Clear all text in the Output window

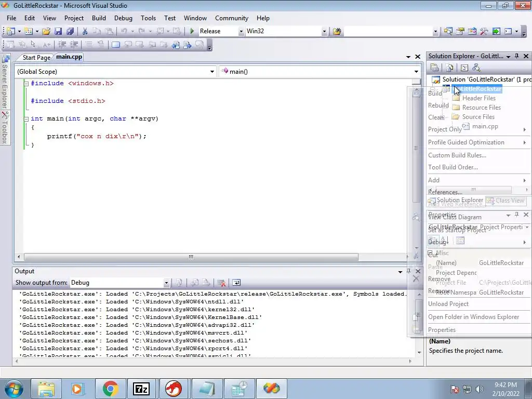221,283
